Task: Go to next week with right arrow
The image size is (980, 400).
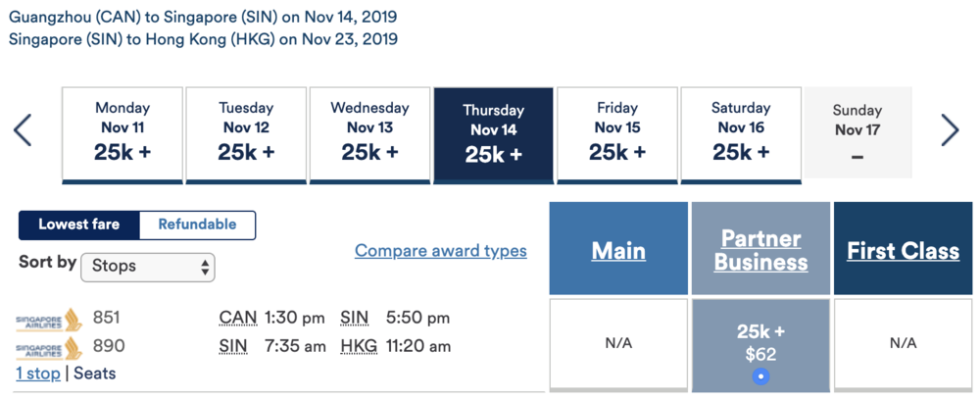Action: [x=950, y=130]
